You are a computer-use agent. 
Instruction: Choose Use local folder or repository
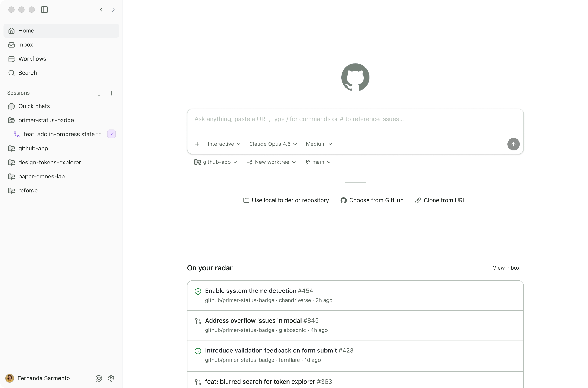286,200
